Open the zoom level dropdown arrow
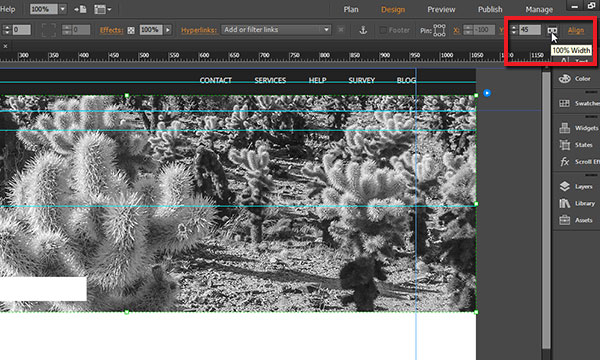 point(63,9)
